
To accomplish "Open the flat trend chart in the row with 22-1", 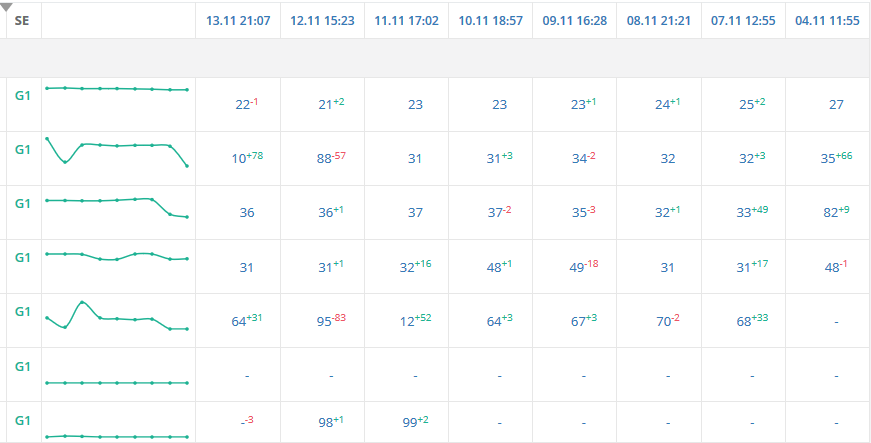I will click(117, 89).
